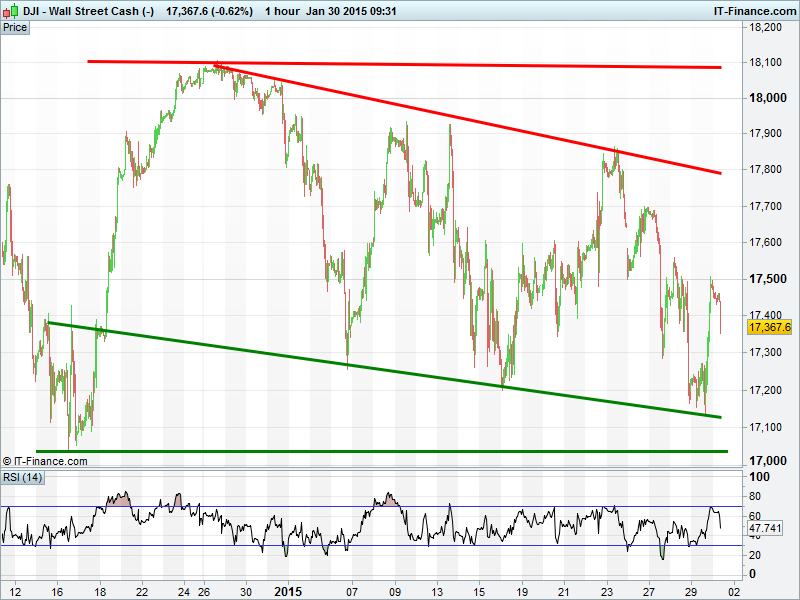Click the date label 21 on time axis

click(x=564, y=592)
